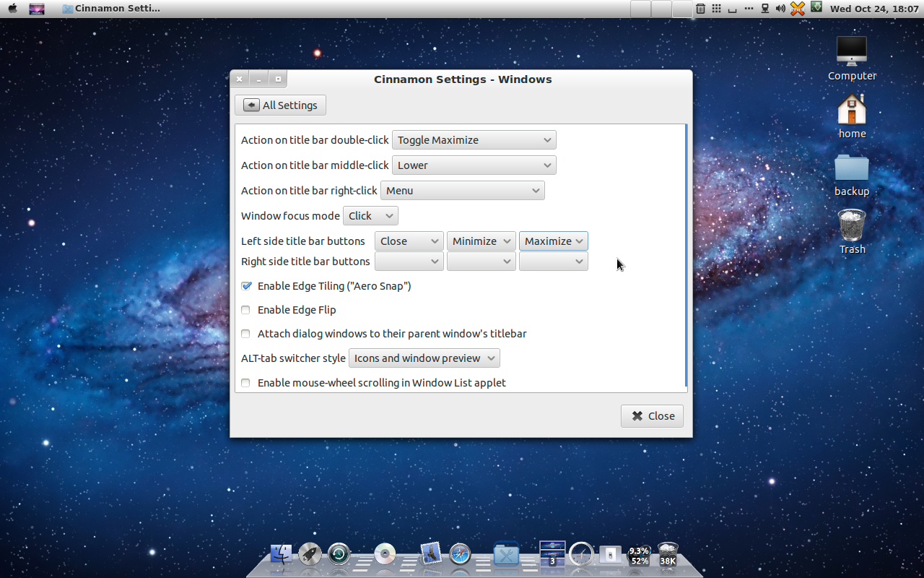Click the three-dots tray icon
This screenshot has width=924, height=578.
tap(748, 9)
